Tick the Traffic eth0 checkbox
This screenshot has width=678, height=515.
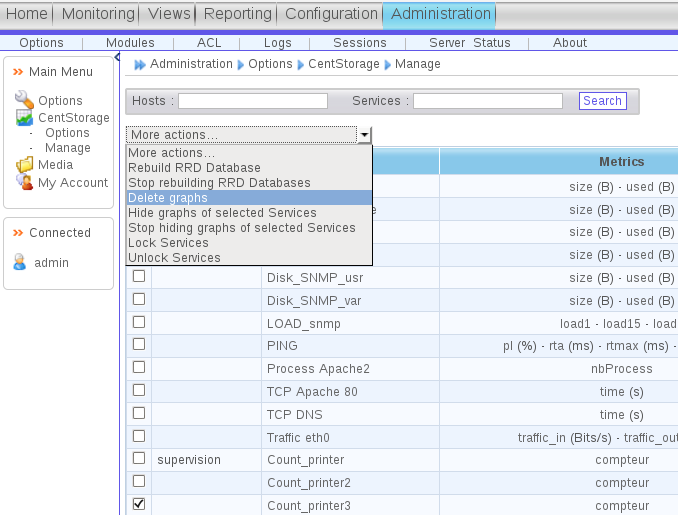pyautogui.click(x=139, y=436)
